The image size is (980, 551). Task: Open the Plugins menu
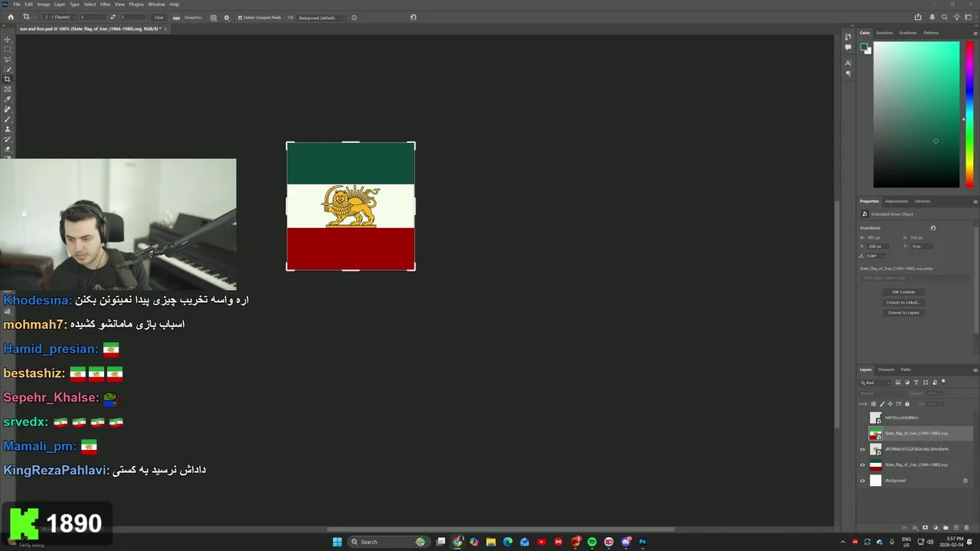click(136, 4)
